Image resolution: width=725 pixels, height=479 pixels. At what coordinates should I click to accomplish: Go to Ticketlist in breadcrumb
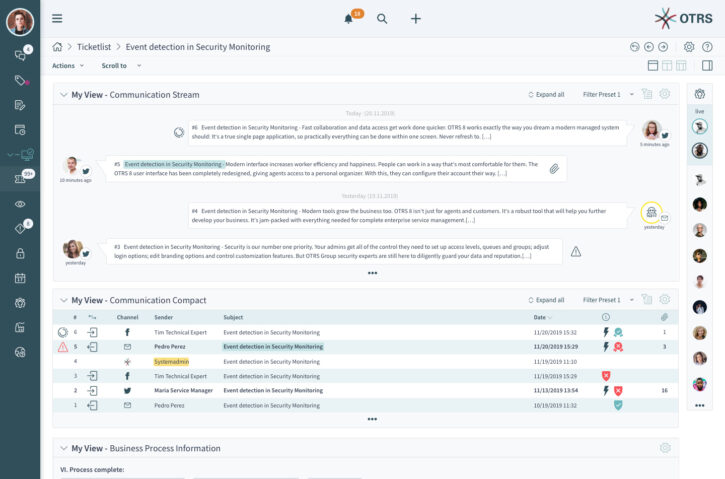tap(94, 47)
